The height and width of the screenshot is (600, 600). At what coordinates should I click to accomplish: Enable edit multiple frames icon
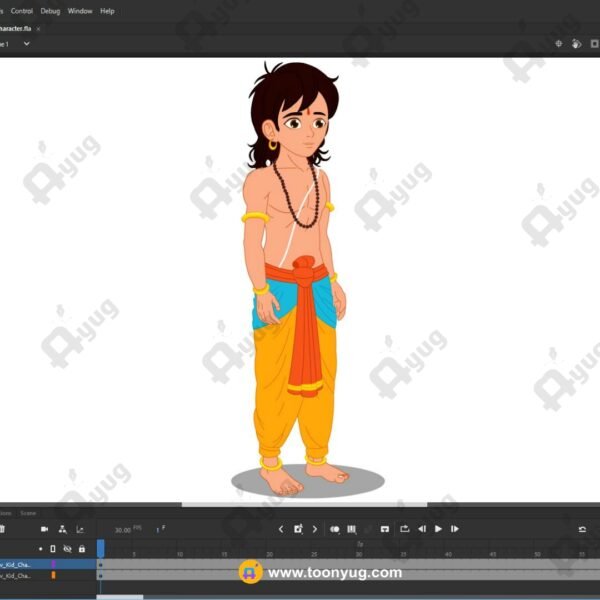(x=352, y=529)
